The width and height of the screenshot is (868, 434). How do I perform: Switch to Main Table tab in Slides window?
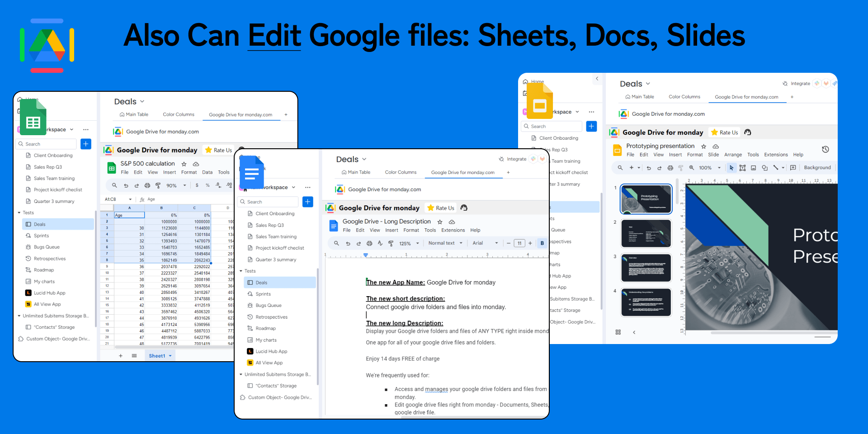tap(640, 97)
